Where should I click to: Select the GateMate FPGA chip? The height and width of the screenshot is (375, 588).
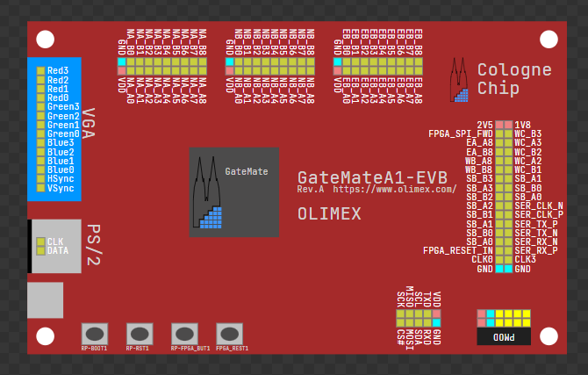(234, 192)
